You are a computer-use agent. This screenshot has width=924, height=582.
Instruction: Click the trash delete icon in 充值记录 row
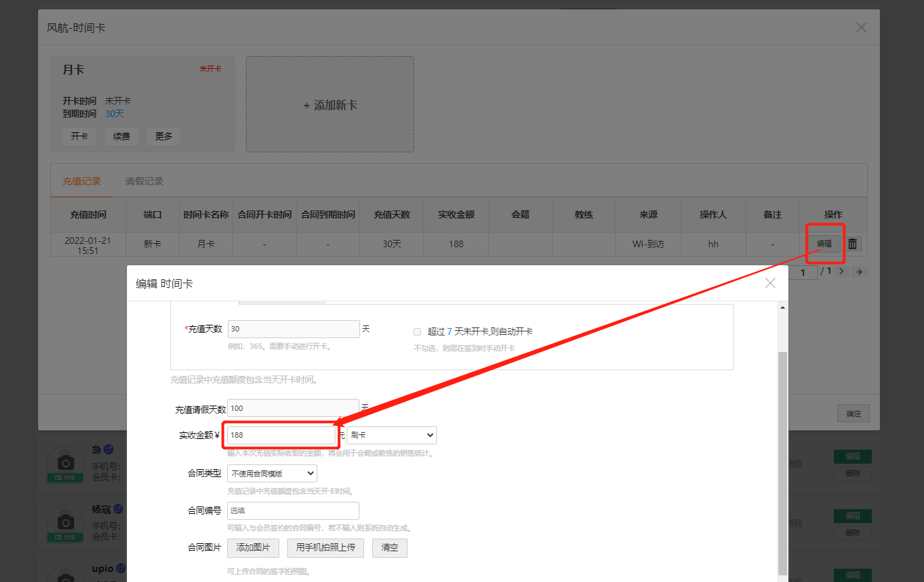click(x=853, y=244)
